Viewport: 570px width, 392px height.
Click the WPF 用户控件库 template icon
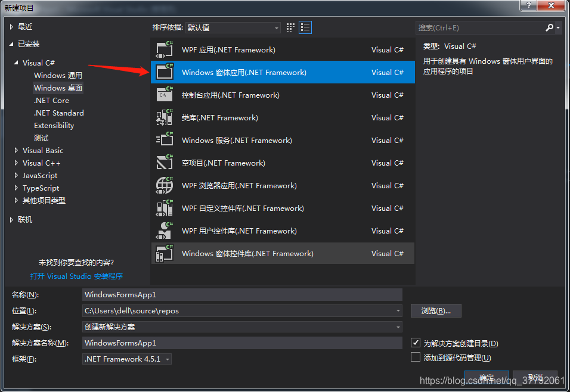(165, 231)
